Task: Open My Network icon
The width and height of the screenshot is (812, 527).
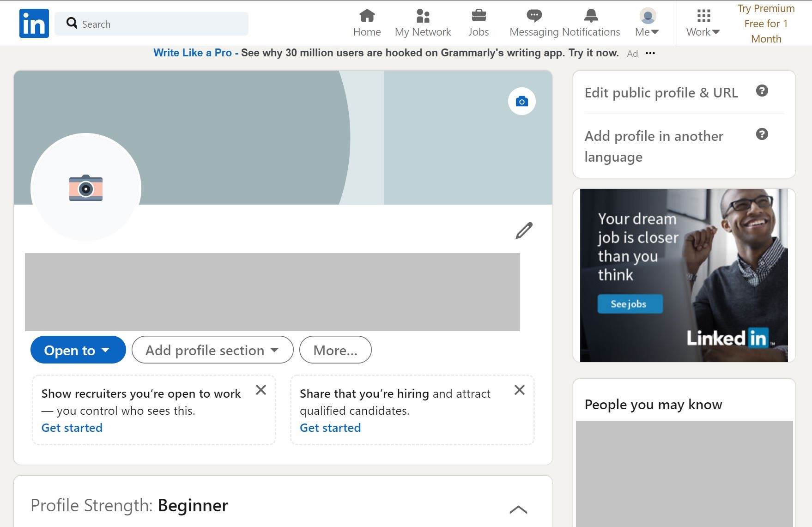Action: (x=423, y=16)
